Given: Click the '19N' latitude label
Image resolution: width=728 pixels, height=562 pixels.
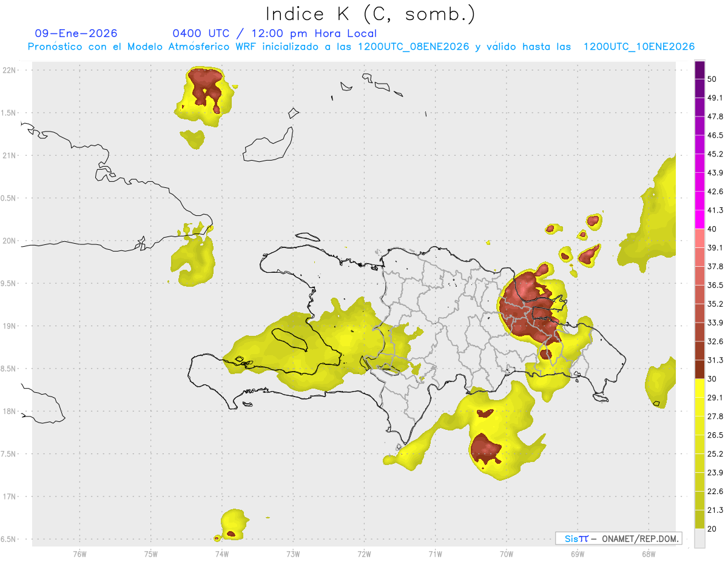Looking at the screenshot, I should coord(9,326).
